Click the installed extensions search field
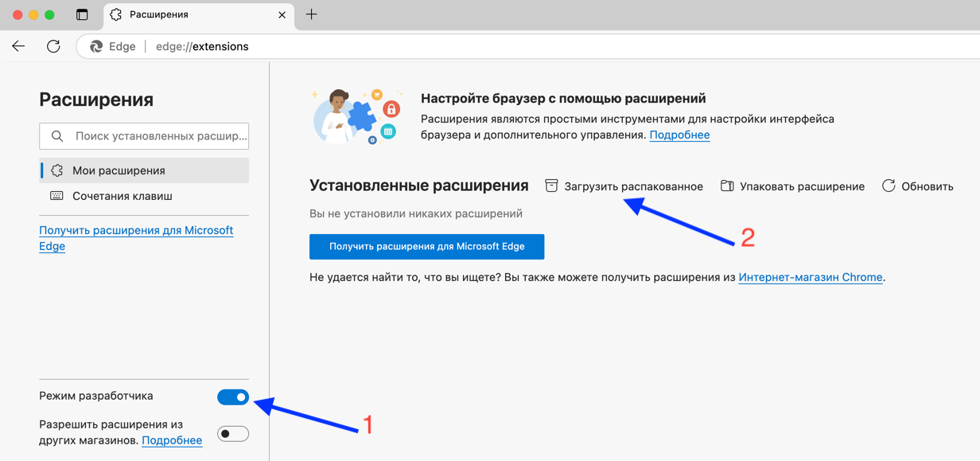Viewport: 980px width, 461px height. [x=151, y=135]
